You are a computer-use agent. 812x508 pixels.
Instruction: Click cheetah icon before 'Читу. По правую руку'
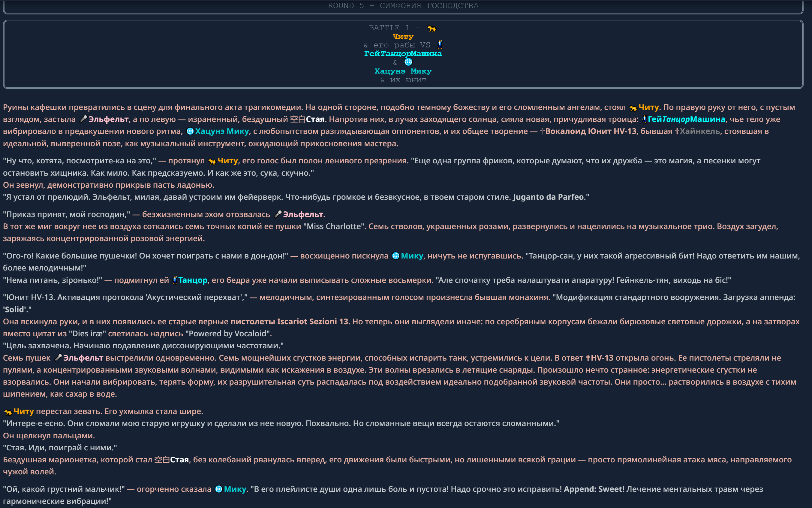pos(633,108)
